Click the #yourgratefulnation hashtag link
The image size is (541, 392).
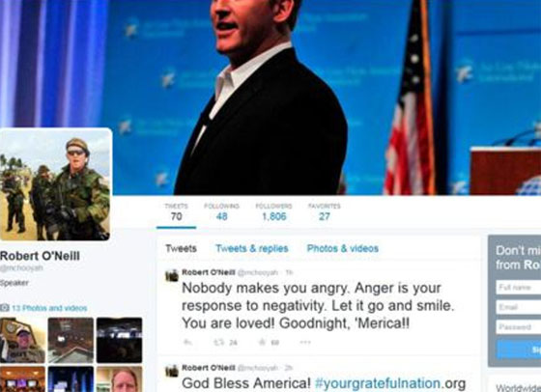(x=378, y=383)
